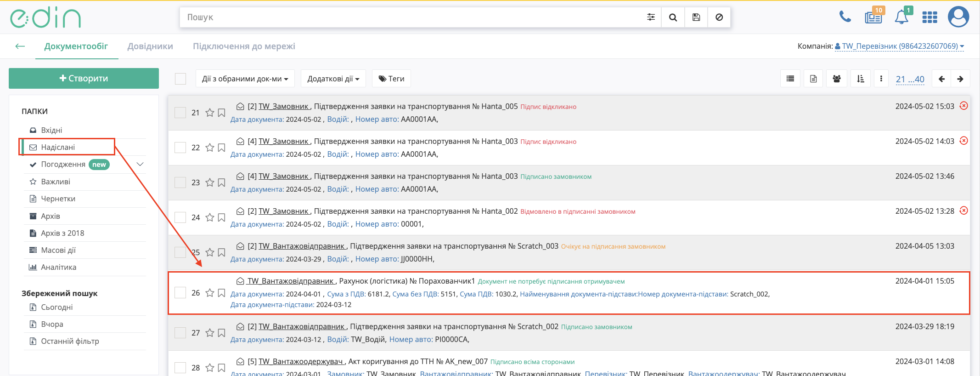
Task: Open "Дії з обраними док-ми" dropdown
Action: (245, 79)
